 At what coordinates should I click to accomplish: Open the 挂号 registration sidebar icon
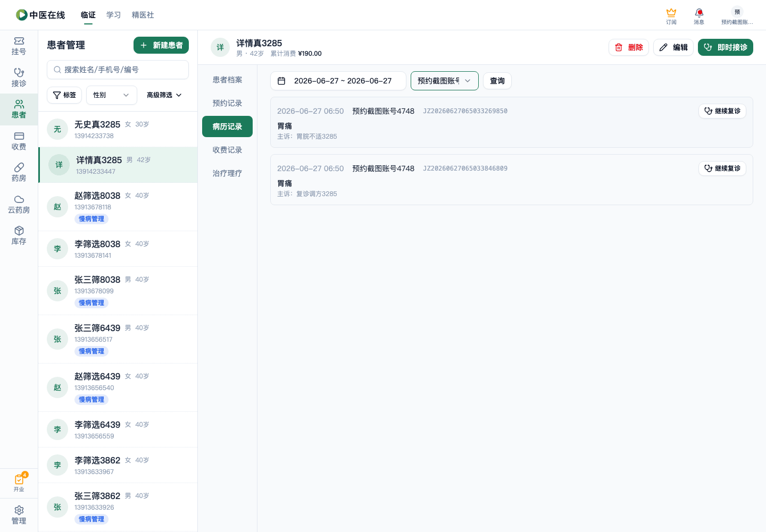[19, 46]
